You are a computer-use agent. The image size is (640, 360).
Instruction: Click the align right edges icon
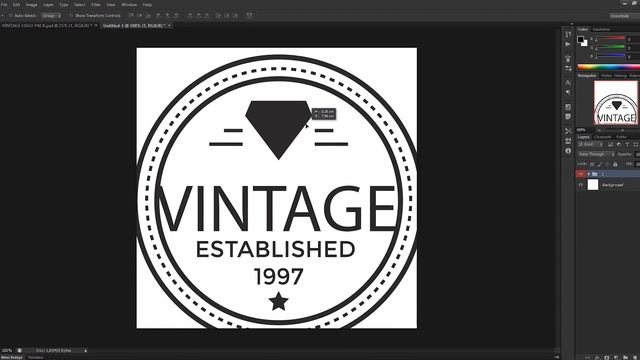[x=176, y=16]
